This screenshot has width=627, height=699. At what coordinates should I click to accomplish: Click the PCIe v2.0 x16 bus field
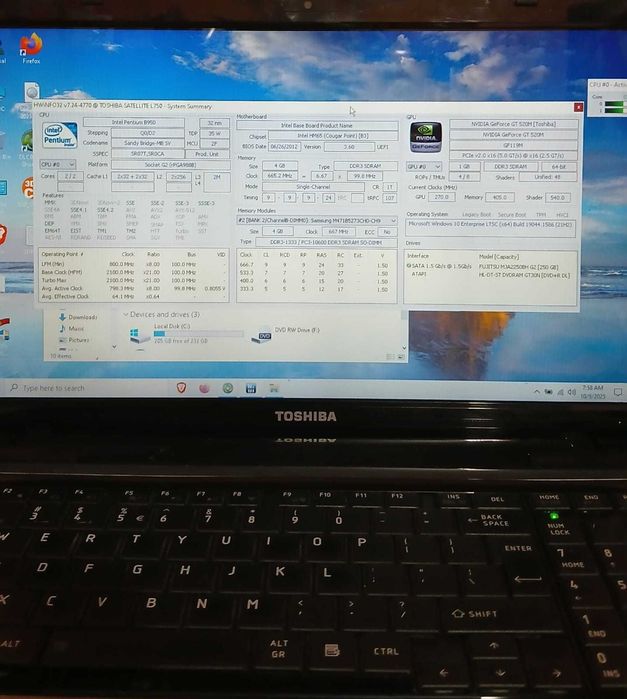click(514, 156)
